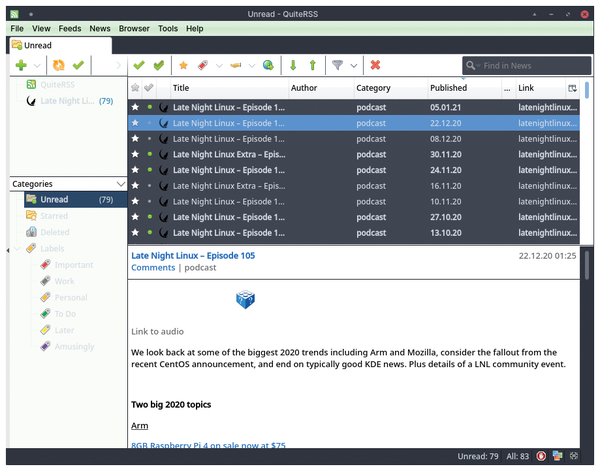This screenshot has height=471, width=600.
Task: Click the orange star toolbar icon
Action: [x=183, y=65]
